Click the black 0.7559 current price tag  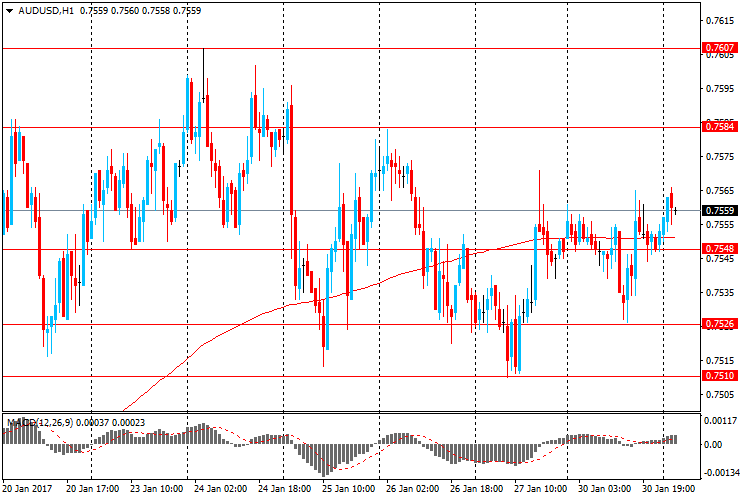click(x=720, y=211)
